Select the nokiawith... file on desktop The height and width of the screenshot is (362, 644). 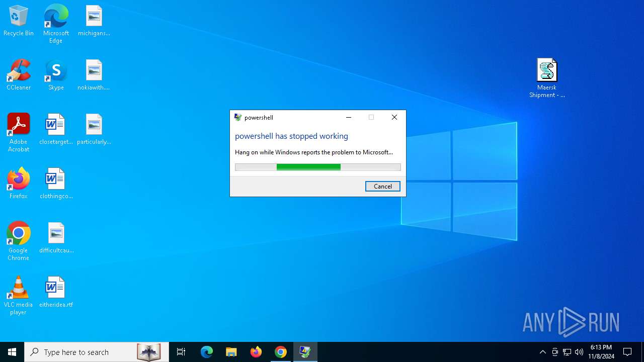click(x=94, y=75)
